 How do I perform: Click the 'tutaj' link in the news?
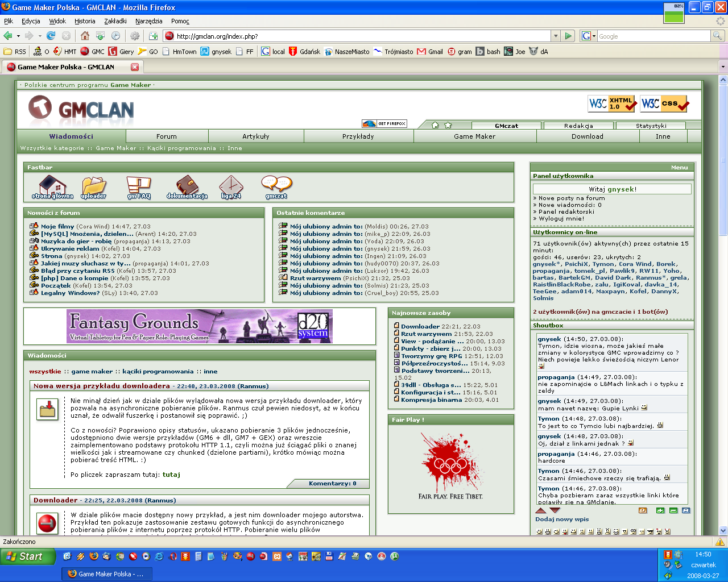coord(171,474)
